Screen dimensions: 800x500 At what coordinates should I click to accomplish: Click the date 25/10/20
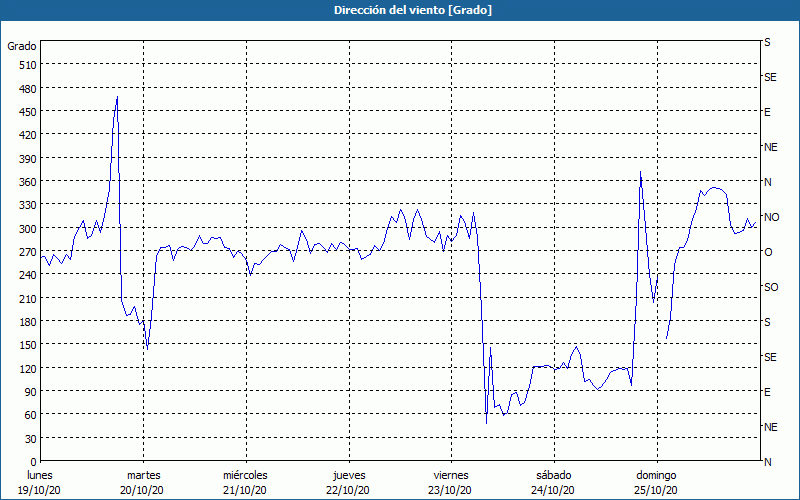coord(656,490)
